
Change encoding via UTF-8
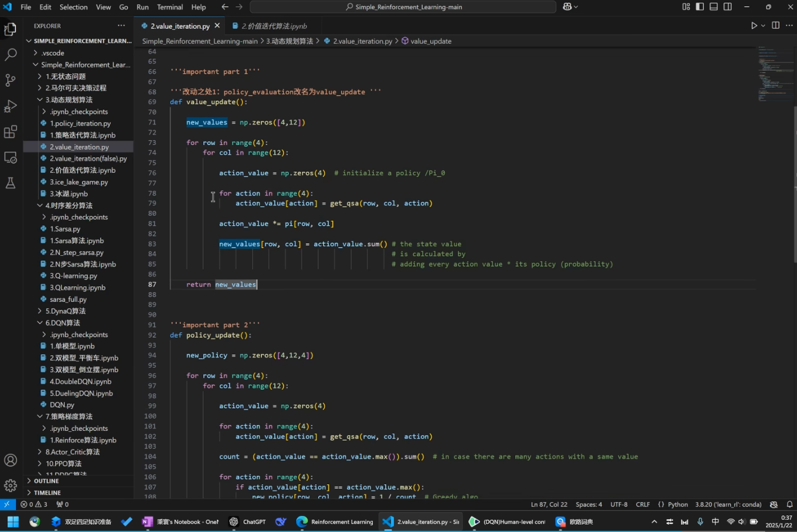point(619,504)
